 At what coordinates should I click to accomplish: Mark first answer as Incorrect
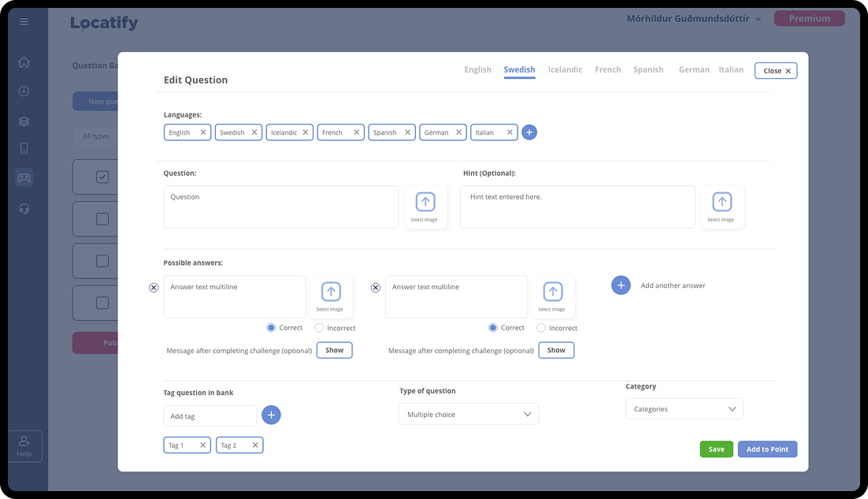coord(319,328)
